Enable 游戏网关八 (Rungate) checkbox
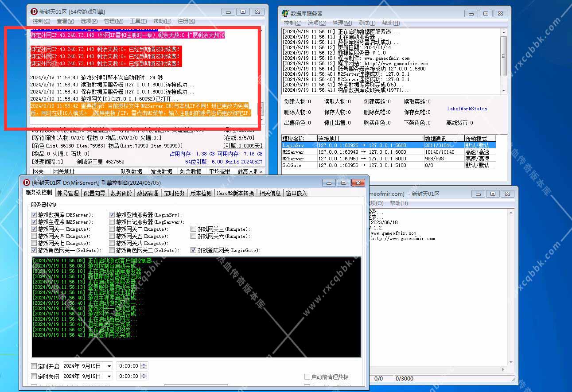Viewport: 572px width, 392px height. click(112, 243)
